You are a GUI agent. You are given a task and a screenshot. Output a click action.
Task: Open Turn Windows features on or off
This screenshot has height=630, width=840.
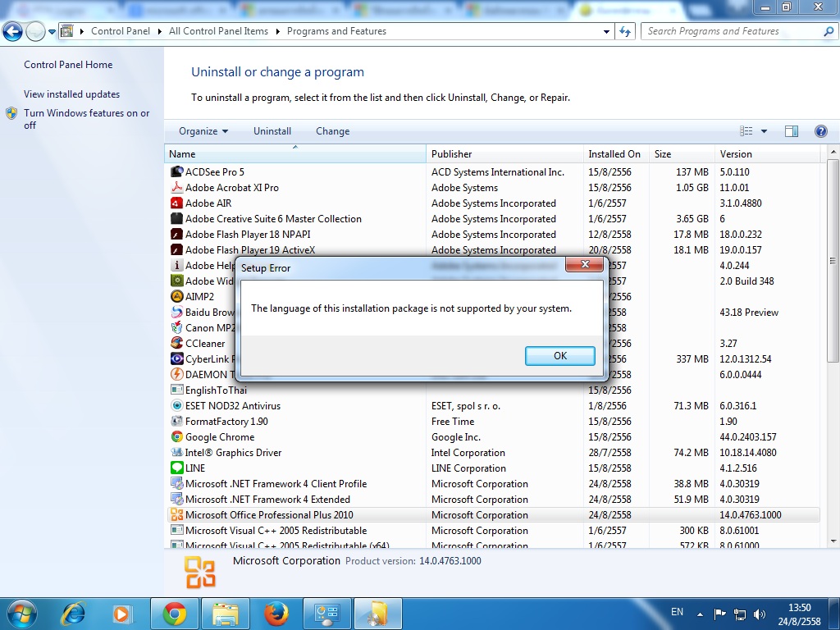point(87,119)
